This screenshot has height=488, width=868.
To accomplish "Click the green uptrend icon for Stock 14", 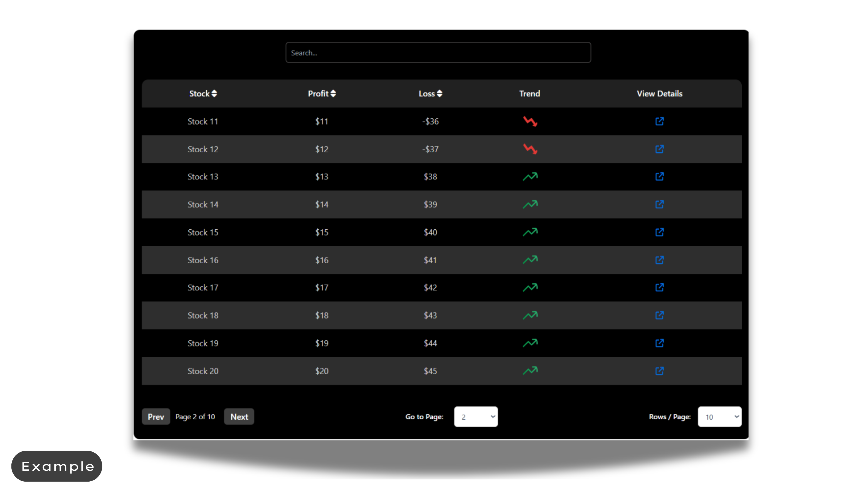I will (530, 204).
